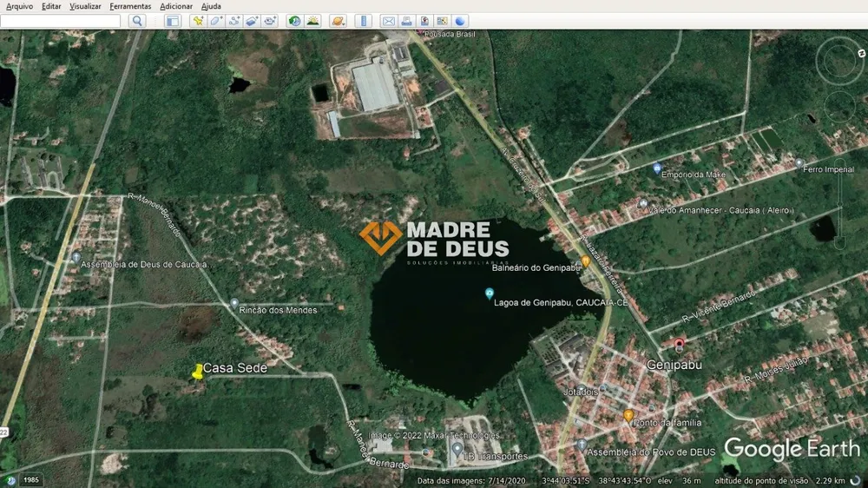Image resolution: width=868 pixels, height=488 pixels.
Task: Click the eye altitude 2.29 km readout
Action: (779, 481)
